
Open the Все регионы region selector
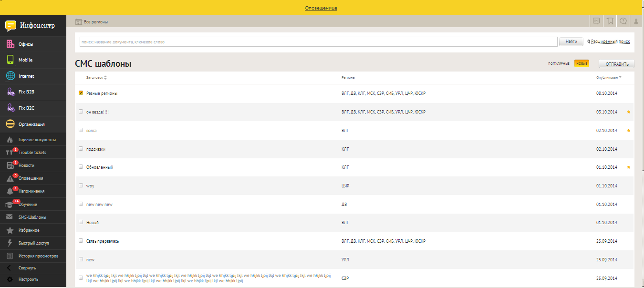92,22
